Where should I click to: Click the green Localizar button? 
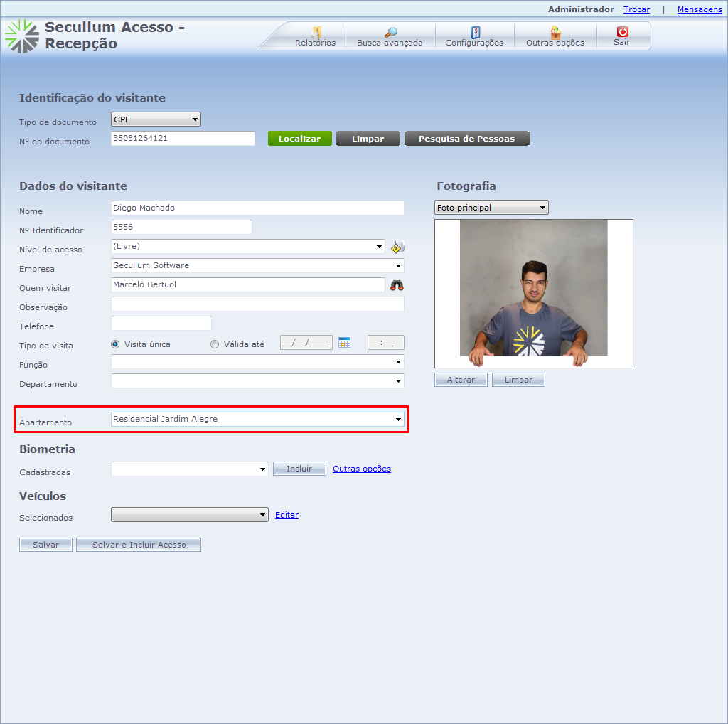click(x=299, y=139)
